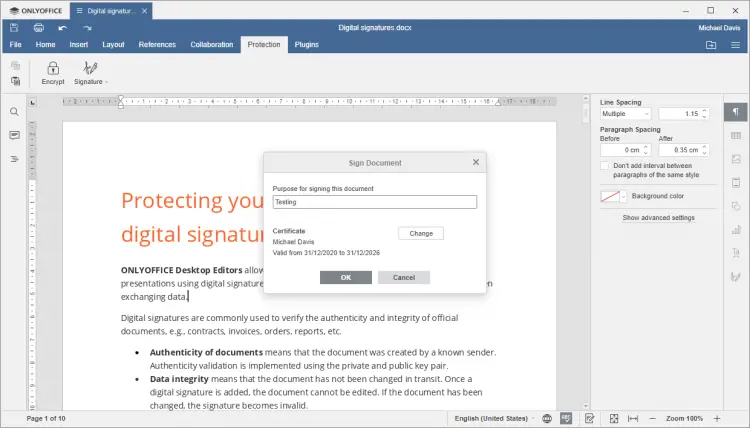Click the tab stop selector at ruler corner
Screen dimensions: 750x428
(x=32, y=102)
